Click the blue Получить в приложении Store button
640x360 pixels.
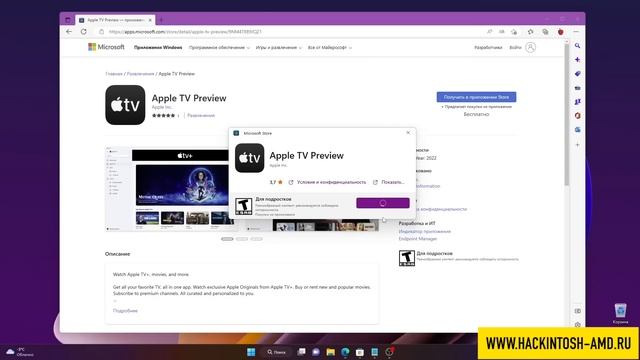476,97
